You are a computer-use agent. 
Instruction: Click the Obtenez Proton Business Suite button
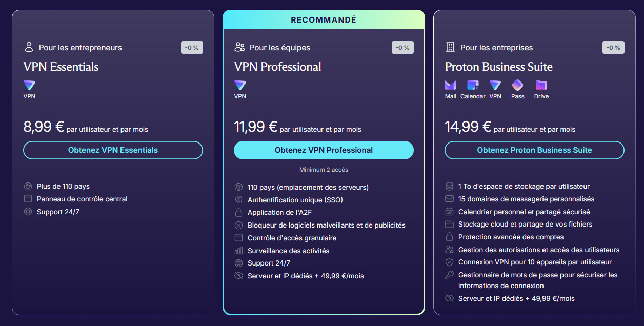[534, 150]
